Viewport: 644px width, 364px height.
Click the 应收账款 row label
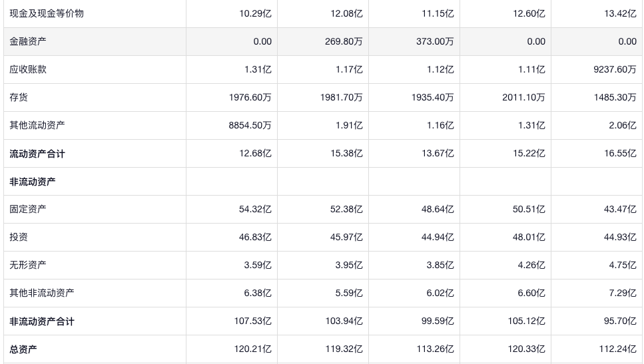[x=28, y=69]
